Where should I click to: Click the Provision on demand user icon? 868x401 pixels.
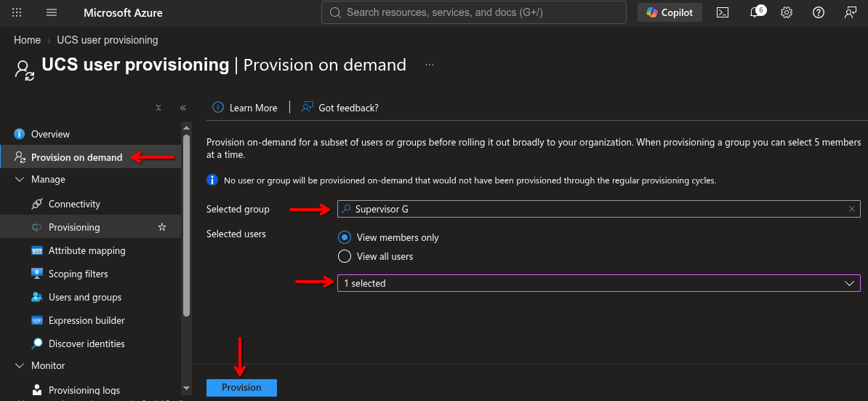pyautogui.click(x=20, y=157)
